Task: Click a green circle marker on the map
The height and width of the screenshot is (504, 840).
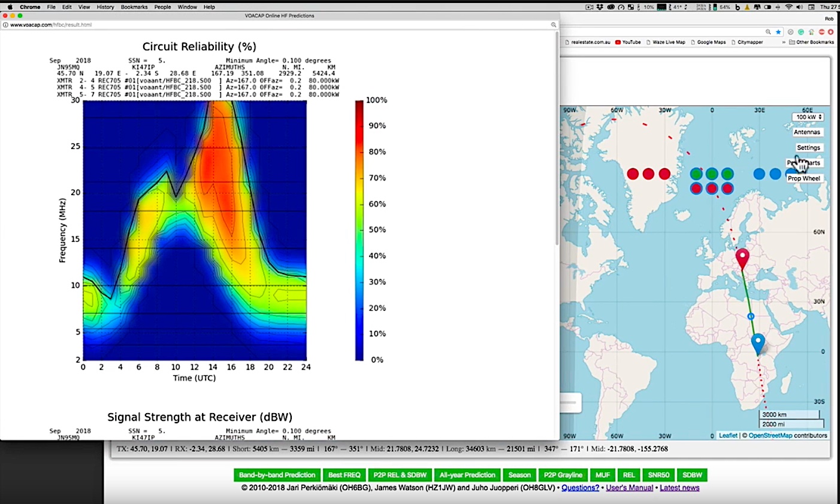Action: (x=711, y=174)
